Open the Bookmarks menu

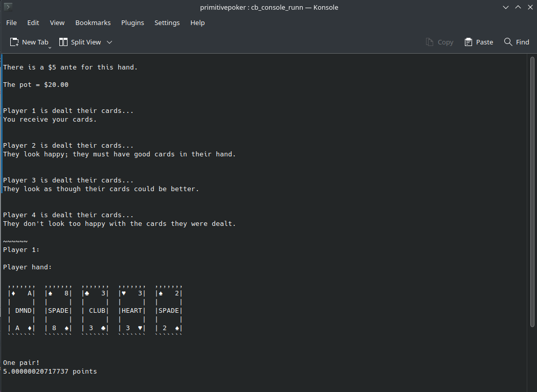(93, 22)
